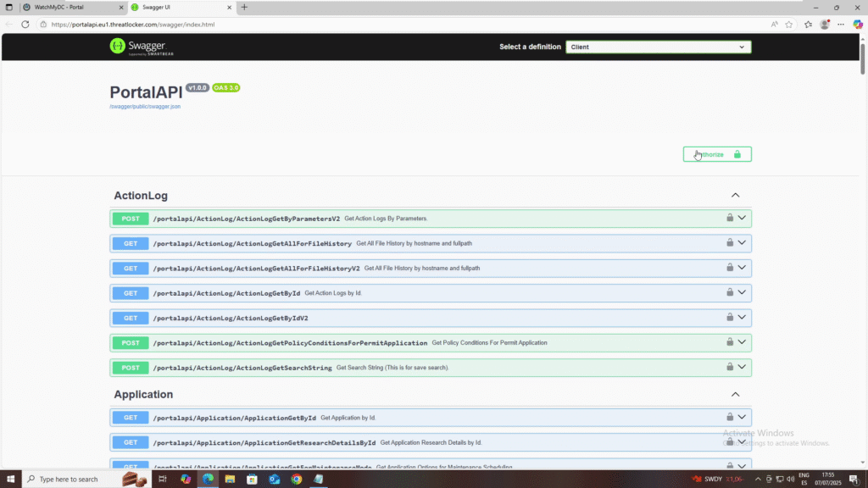Viewport: 868px width, 488px height.
Task: Click the v1.0.0 version badge
Action: click(197, 87)
